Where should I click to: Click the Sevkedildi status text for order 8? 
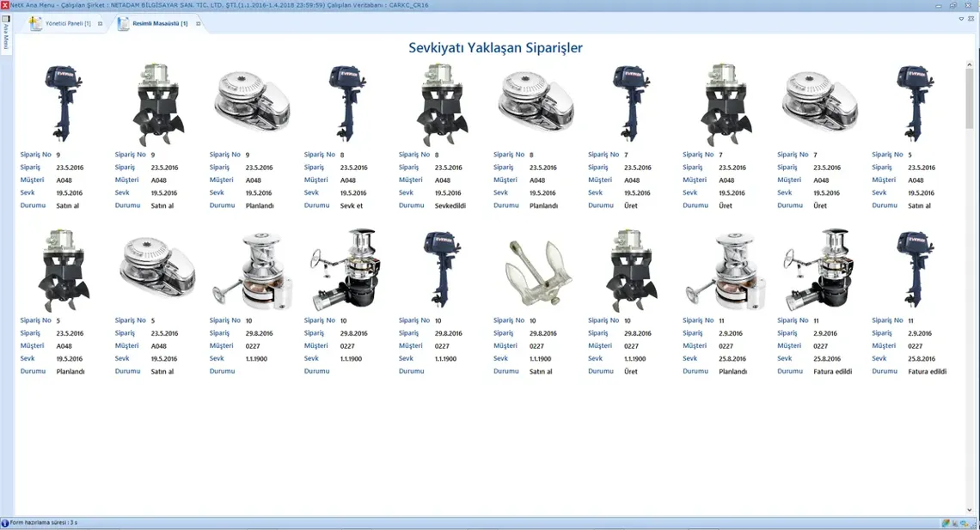click(450, 206)
